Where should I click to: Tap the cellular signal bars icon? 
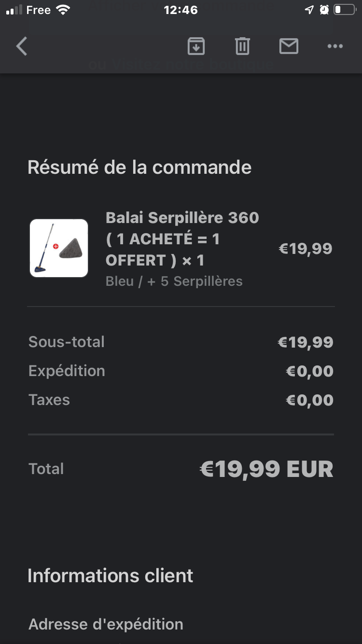coord(14,10)
